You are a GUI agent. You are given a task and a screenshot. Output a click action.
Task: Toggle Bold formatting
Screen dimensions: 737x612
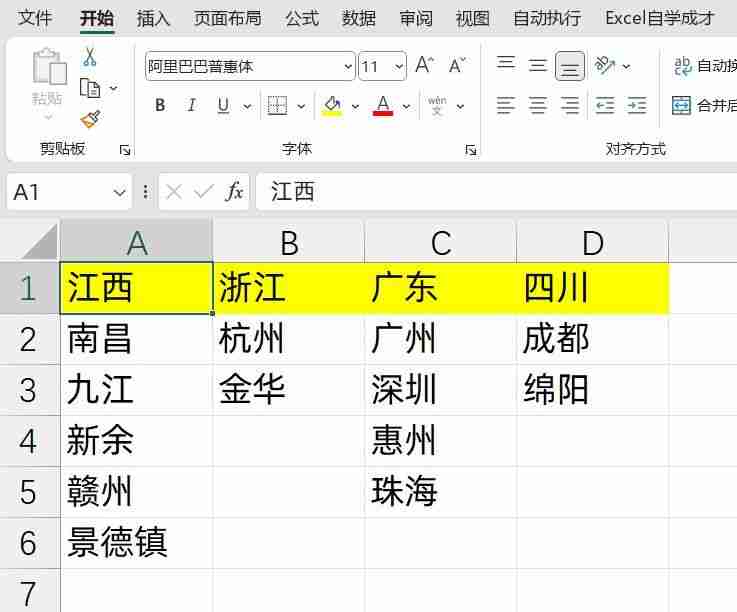pyautogui.click(x=160, y=105)
